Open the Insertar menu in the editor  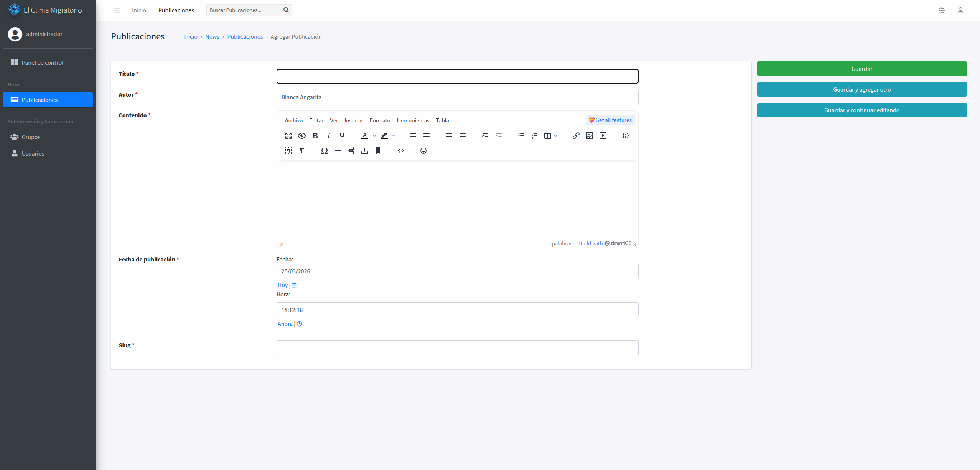click(x=353, y=120)
